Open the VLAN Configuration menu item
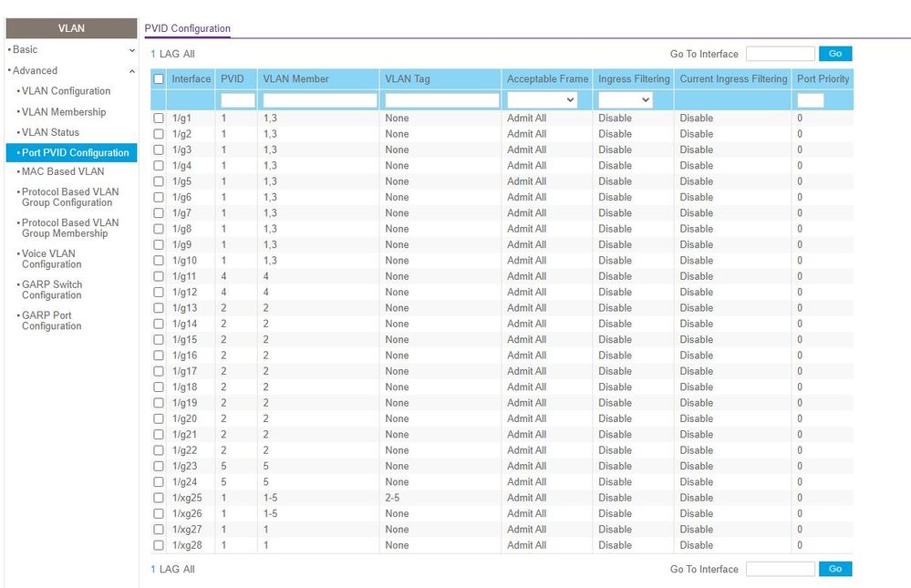 (x=66, y=91)
